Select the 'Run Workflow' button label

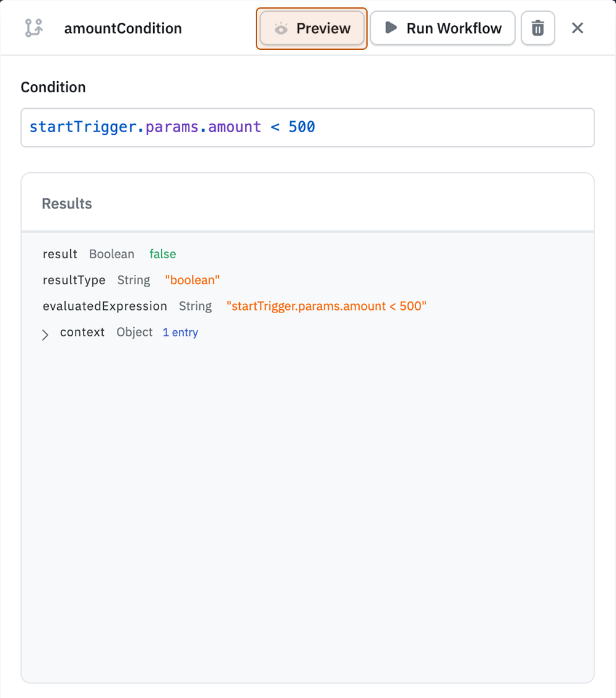click(x=454, y=28)
